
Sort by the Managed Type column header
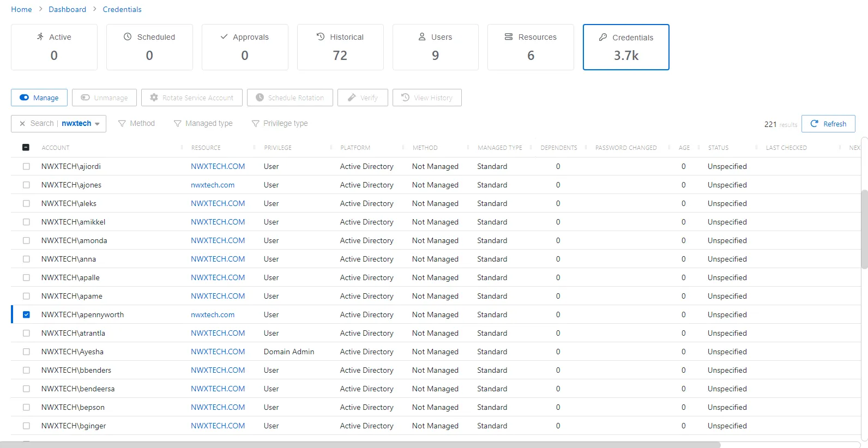(x=500, y=148)
